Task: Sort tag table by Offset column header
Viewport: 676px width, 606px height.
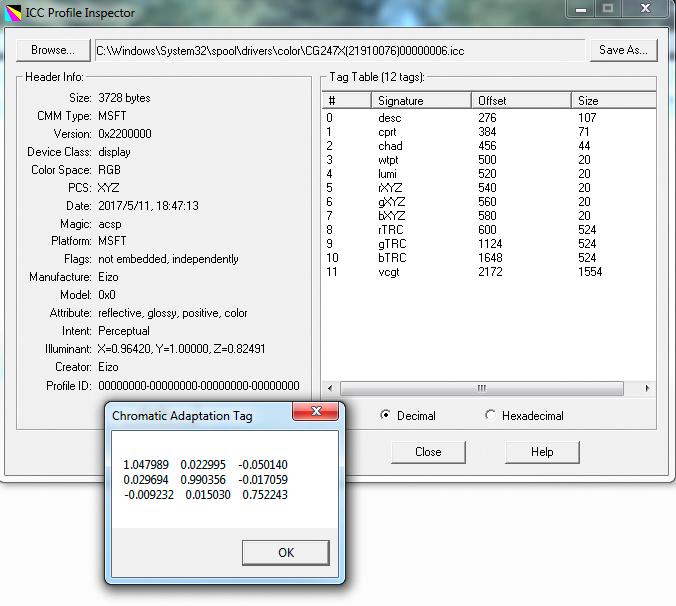Action: point(521,100)
